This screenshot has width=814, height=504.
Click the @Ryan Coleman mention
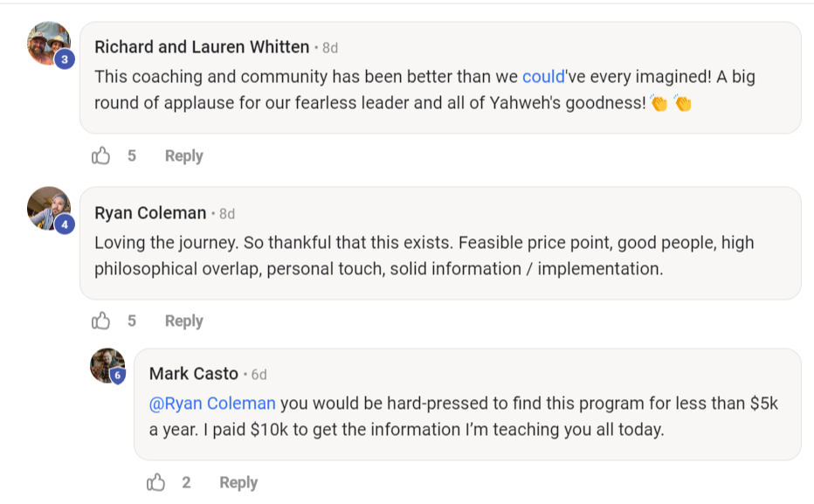(212, 404)
